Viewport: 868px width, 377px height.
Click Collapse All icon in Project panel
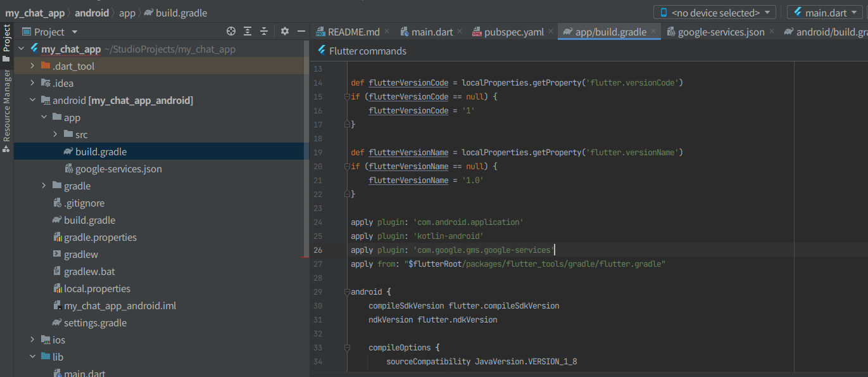point(264,31)
